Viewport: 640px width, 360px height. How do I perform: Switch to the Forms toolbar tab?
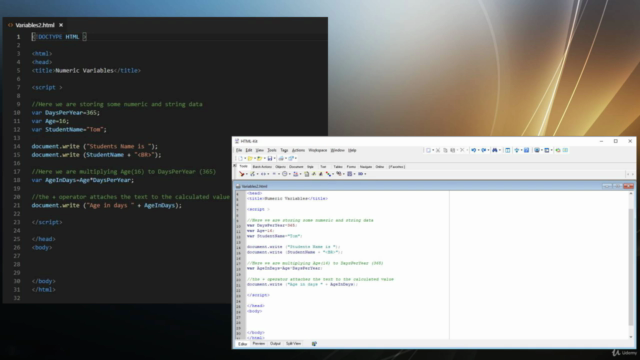click(351, 167)
